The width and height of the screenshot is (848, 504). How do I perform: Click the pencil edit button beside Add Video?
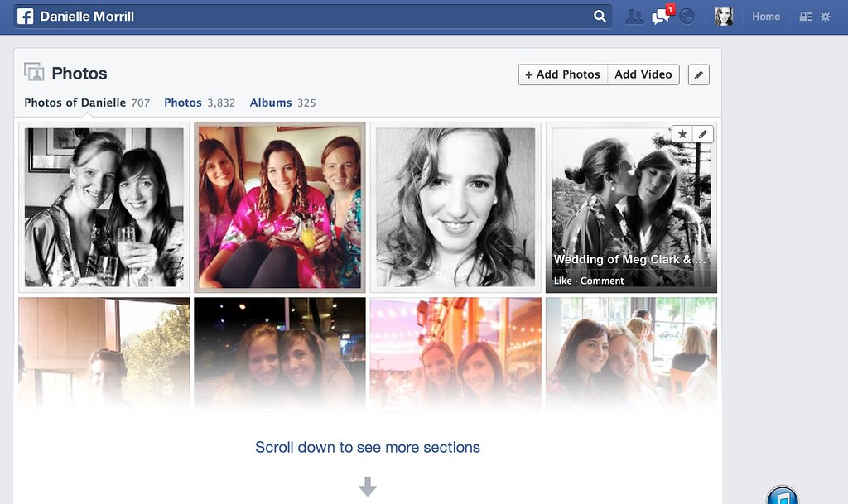(699, 74)
